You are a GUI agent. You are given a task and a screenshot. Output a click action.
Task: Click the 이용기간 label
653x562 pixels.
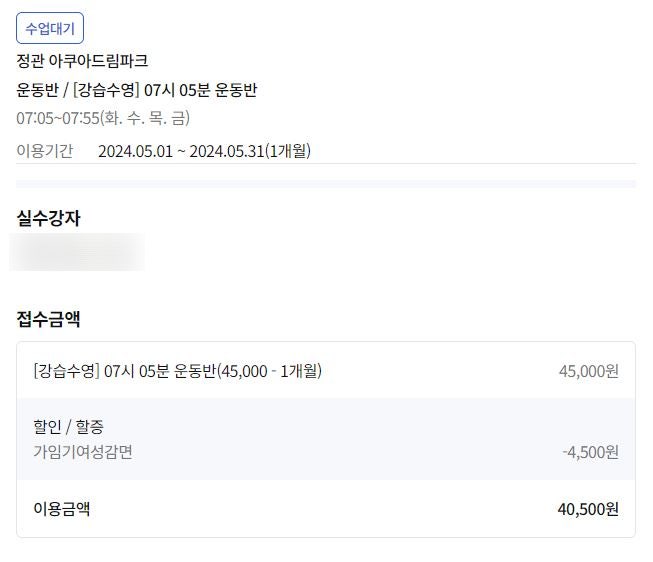45,151
